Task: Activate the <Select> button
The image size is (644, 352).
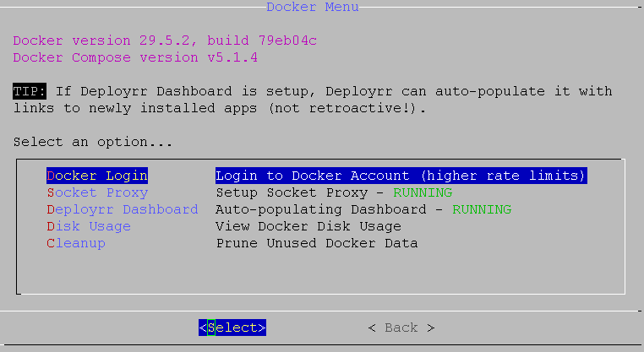Action: coord(232,328)
